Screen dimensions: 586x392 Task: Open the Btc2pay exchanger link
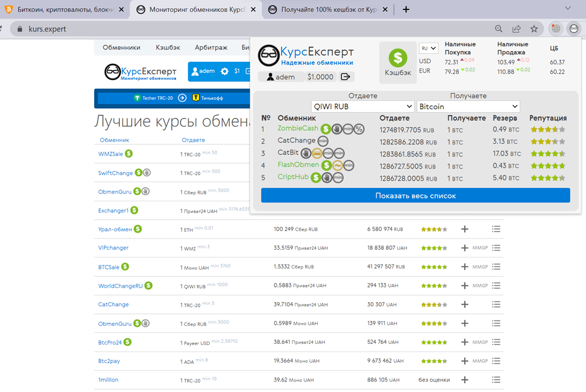click(x=109, y=361)
